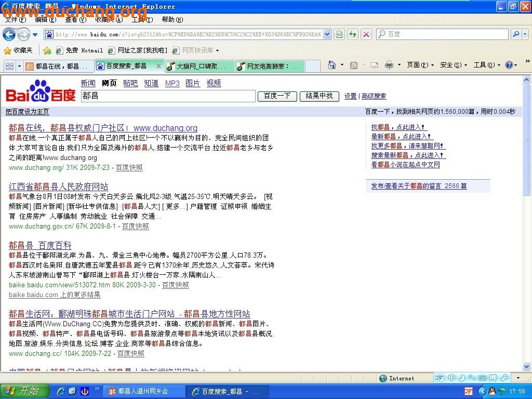Open the 文件(F) menu
This screenshot has height=399, width=532.
16,20
